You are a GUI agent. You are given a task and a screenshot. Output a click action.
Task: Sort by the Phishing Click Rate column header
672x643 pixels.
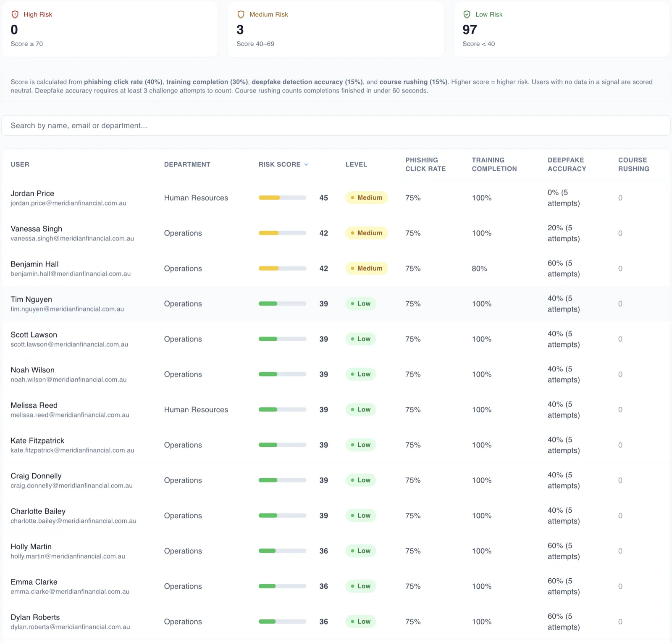point(425,164)
